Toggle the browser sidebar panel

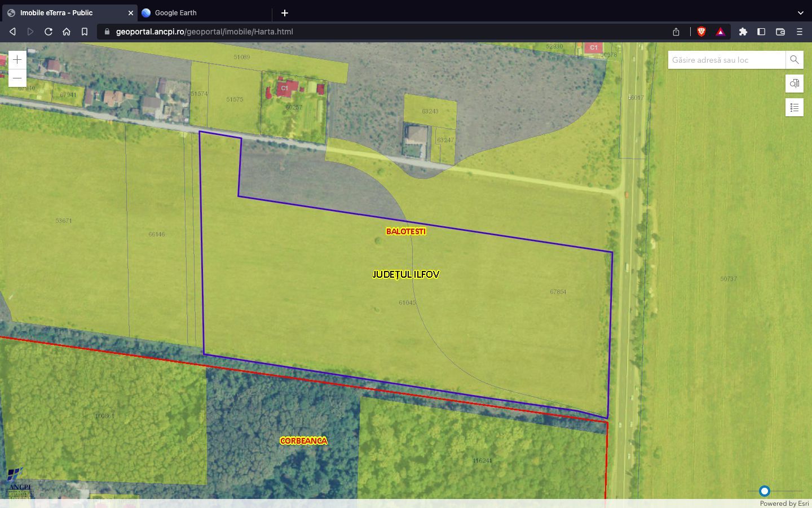(x=761, y=32)
